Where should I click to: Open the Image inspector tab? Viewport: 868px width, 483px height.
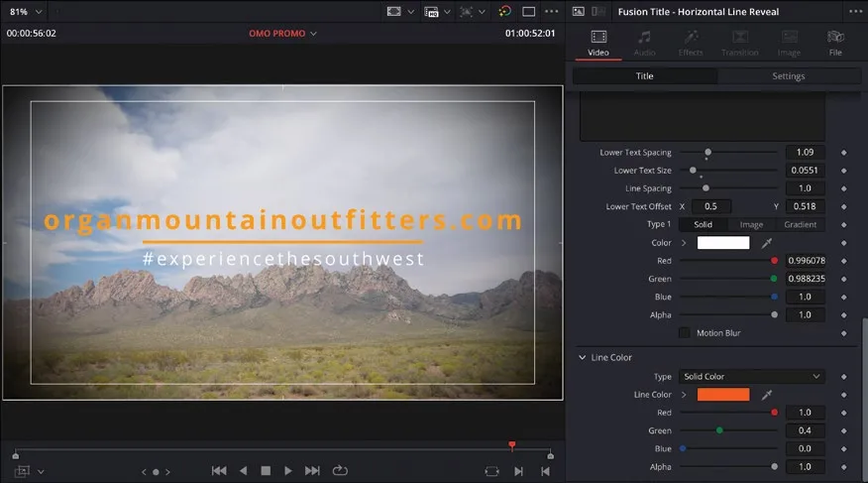pos(789,44)
